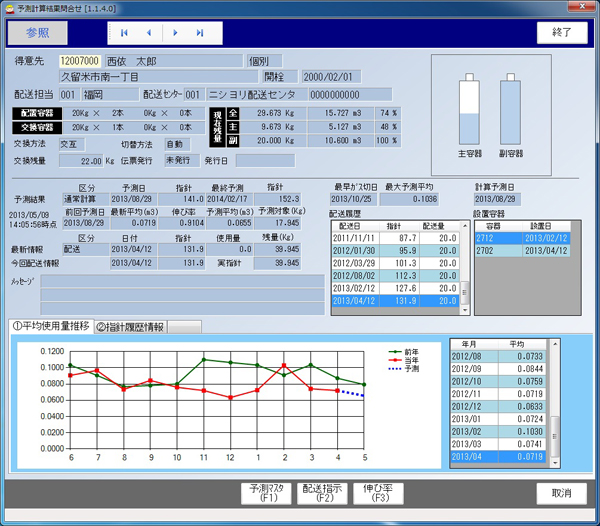Click the previous record arrow

pos(150,32)
